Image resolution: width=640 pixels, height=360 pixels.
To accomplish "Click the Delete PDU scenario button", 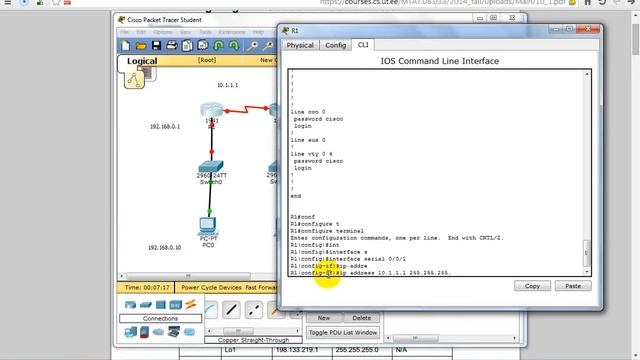I will tap(362, 318).
